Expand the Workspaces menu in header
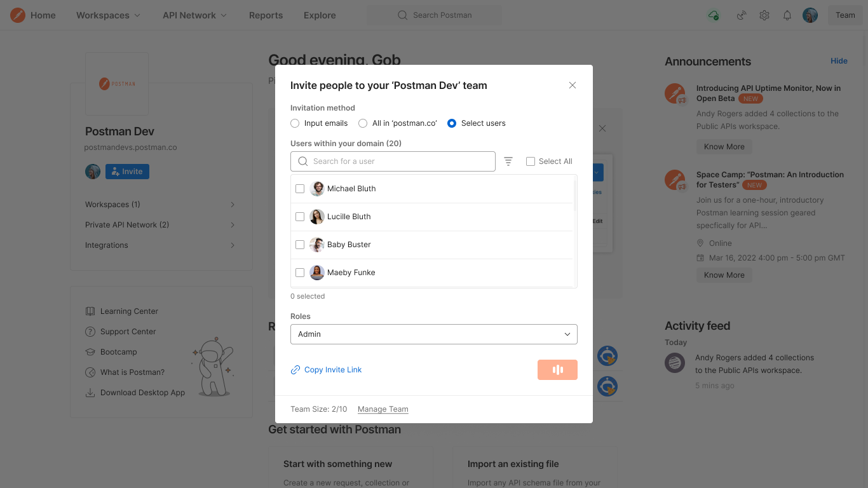The image size is (868, 488). [x=108, y=15]
